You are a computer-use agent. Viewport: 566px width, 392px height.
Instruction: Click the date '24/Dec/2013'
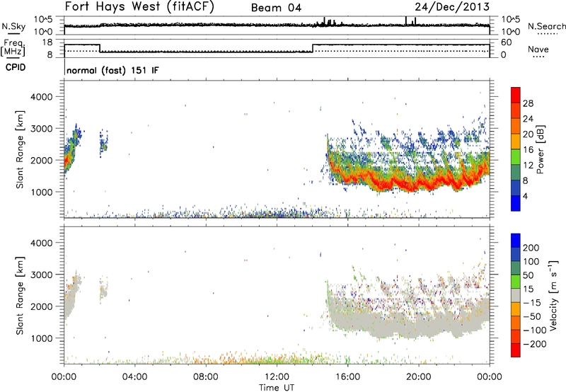(x=452, y=7)
